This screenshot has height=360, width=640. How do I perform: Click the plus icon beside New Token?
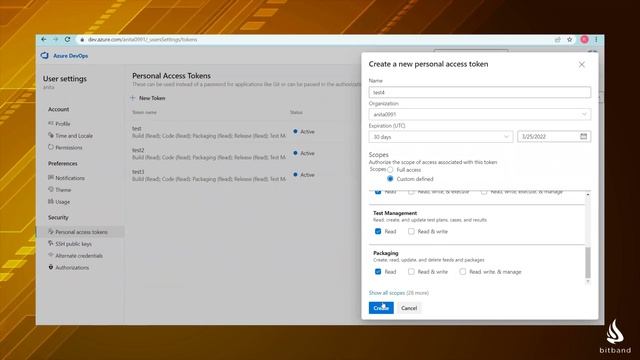(133, 98)
